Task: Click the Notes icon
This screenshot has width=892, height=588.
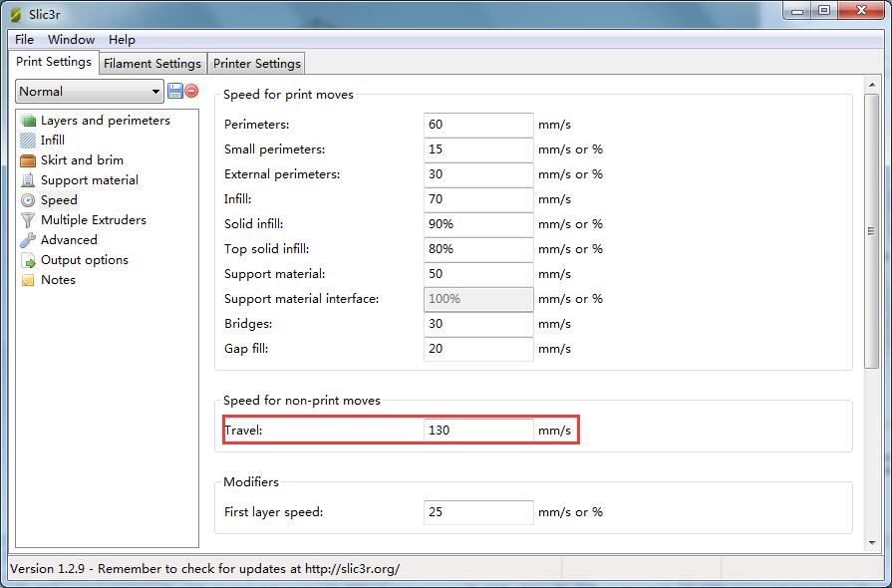Action: [x=28, y=280]
